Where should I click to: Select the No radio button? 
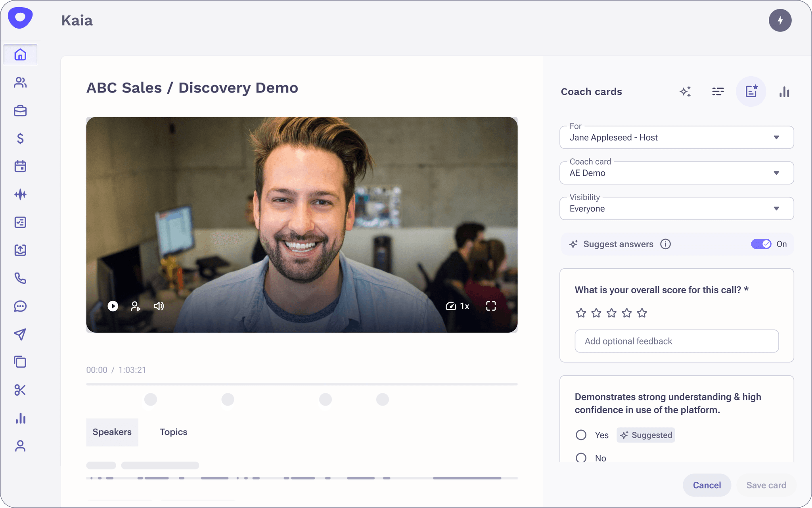581,458
